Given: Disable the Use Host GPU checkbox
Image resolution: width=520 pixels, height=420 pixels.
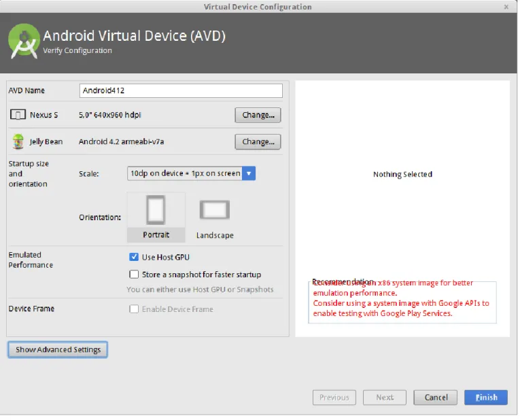Looking at the screenshot, I should pyautogui.click(x=134, y=257).
